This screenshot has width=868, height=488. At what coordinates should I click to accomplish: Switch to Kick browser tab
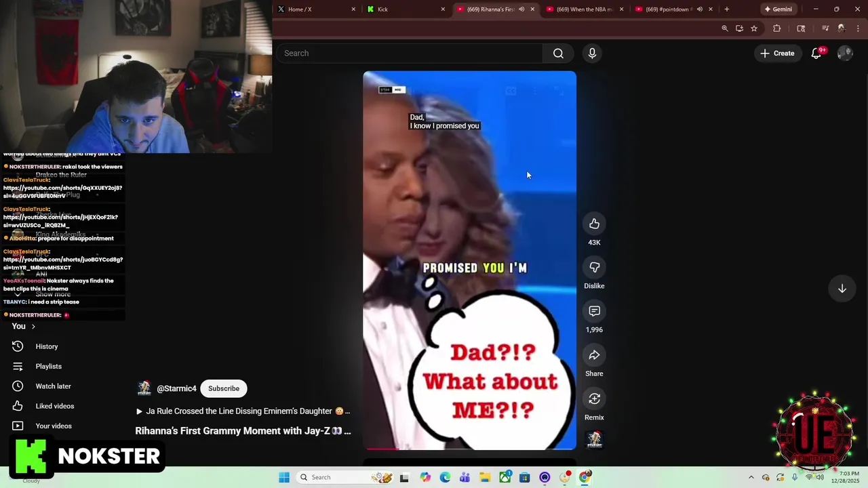405,9
